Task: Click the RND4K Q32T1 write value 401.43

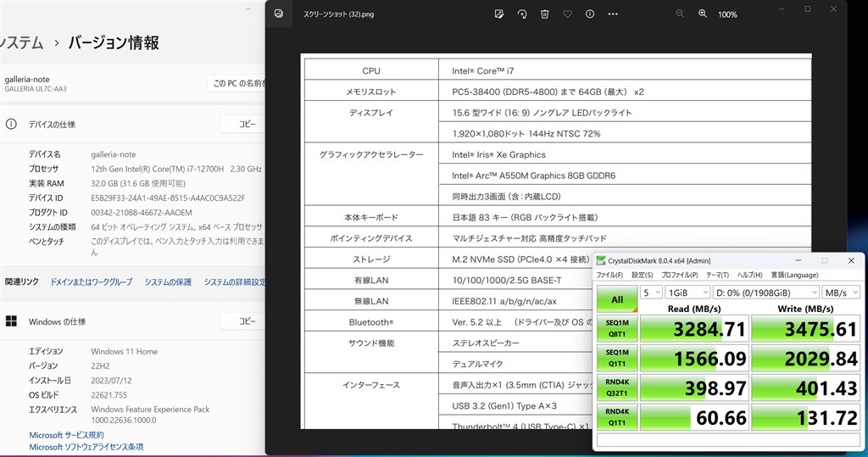Action: tap(806, 387)
